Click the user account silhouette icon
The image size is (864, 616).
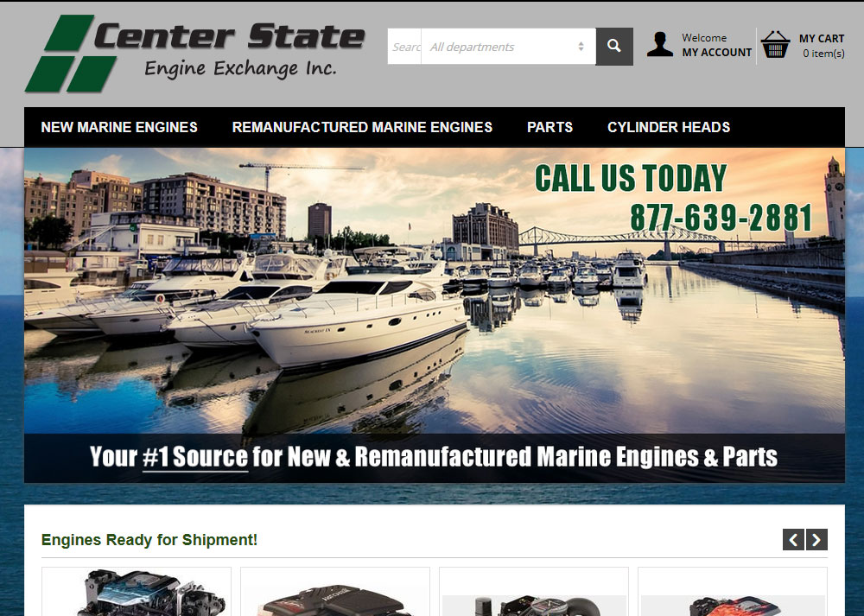click(659, 45)
